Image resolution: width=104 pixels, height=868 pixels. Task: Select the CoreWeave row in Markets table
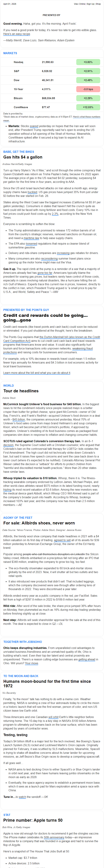coord(52,107)
